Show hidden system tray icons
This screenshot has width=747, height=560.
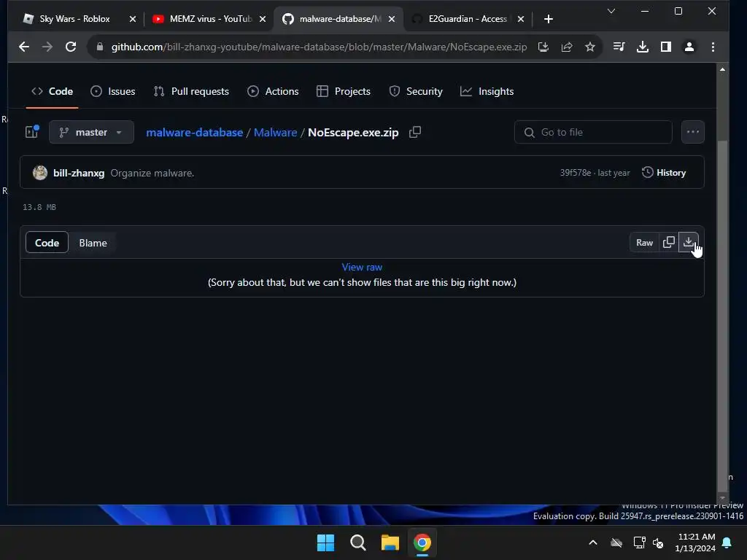pyautogui.click(x=592, y=542)
